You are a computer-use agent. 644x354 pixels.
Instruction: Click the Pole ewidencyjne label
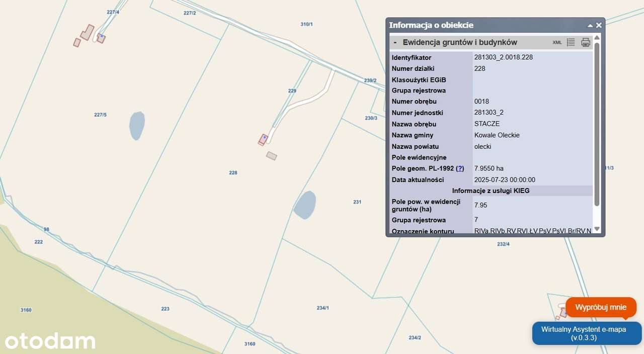(x=419, y=157)
